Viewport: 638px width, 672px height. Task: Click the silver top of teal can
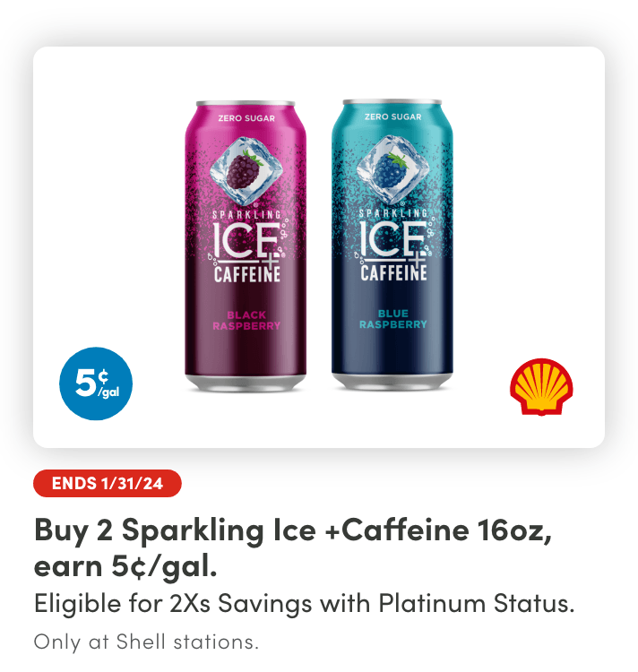[x=392, y=103]
